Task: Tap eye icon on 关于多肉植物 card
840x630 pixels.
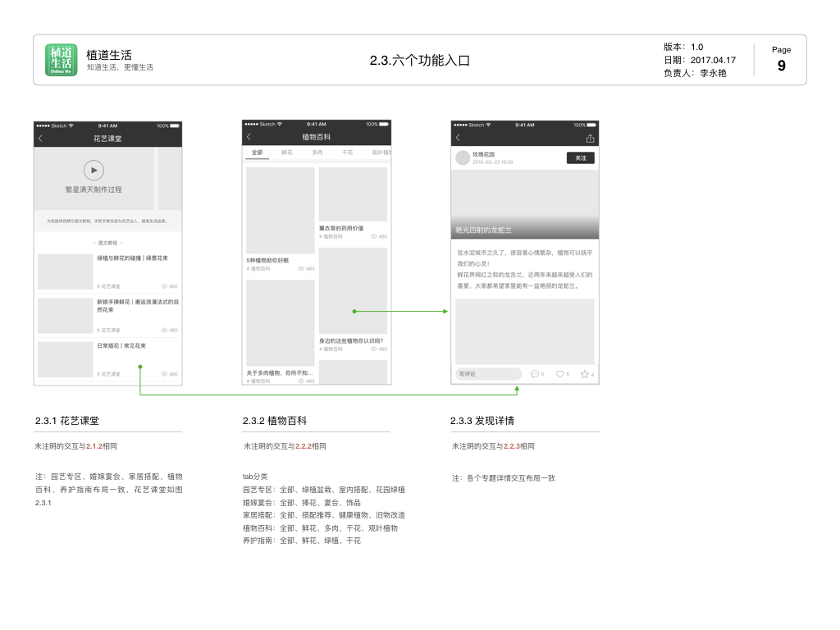Action: tap(301, 381)
